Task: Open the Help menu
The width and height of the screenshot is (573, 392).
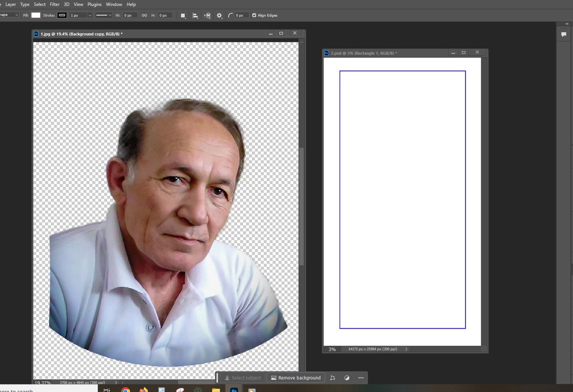Action: click(131, 4)
